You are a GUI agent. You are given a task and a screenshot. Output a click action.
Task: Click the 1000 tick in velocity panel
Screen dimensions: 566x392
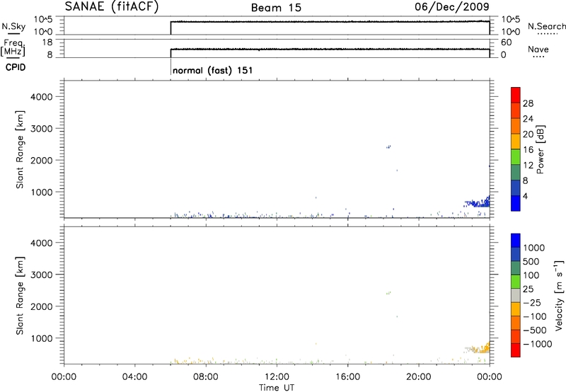tap(42, 338)
